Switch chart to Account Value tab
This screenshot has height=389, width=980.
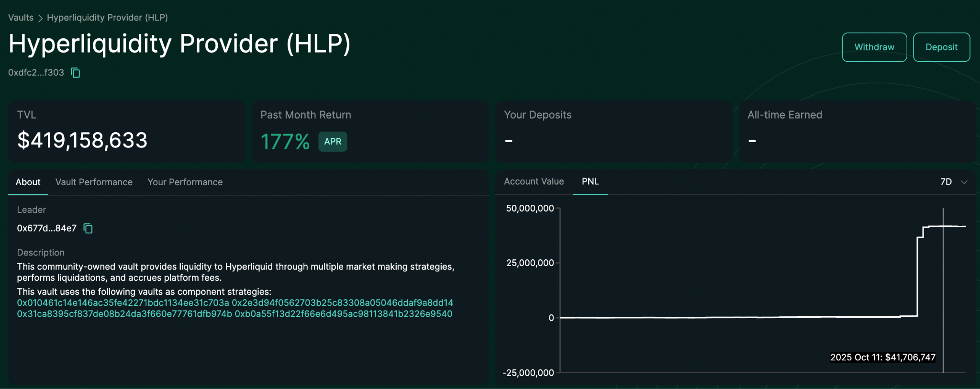pos(534,181)
